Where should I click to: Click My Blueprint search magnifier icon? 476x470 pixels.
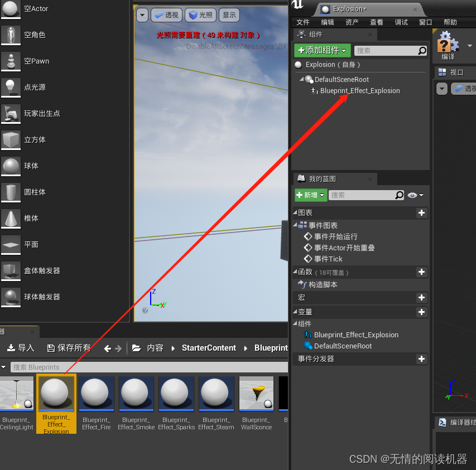click(399, 195)
